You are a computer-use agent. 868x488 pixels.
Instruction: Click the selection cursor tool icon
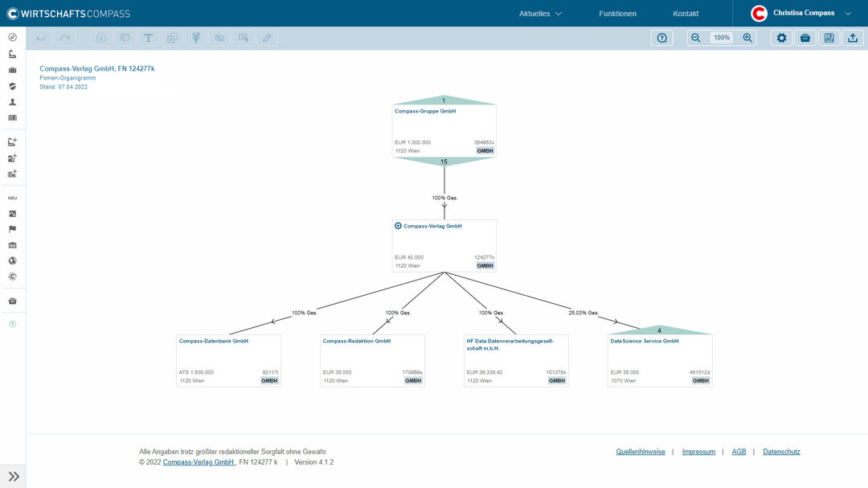pos(244,38)
